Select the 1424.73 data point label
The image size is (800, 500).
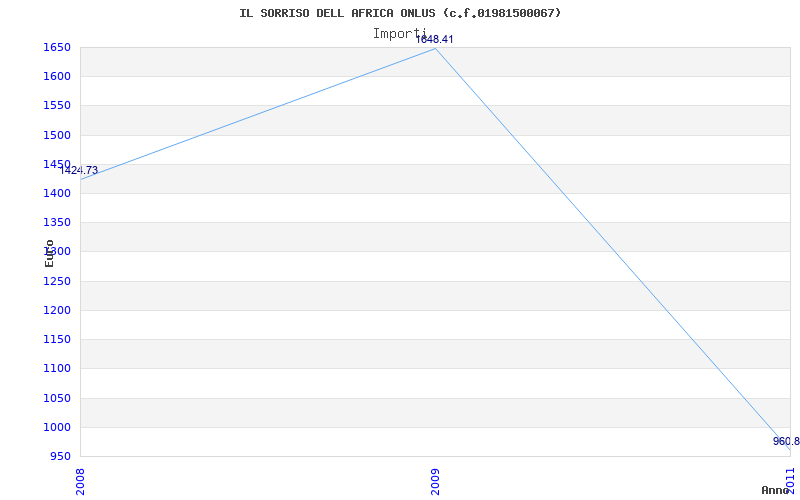79,171
